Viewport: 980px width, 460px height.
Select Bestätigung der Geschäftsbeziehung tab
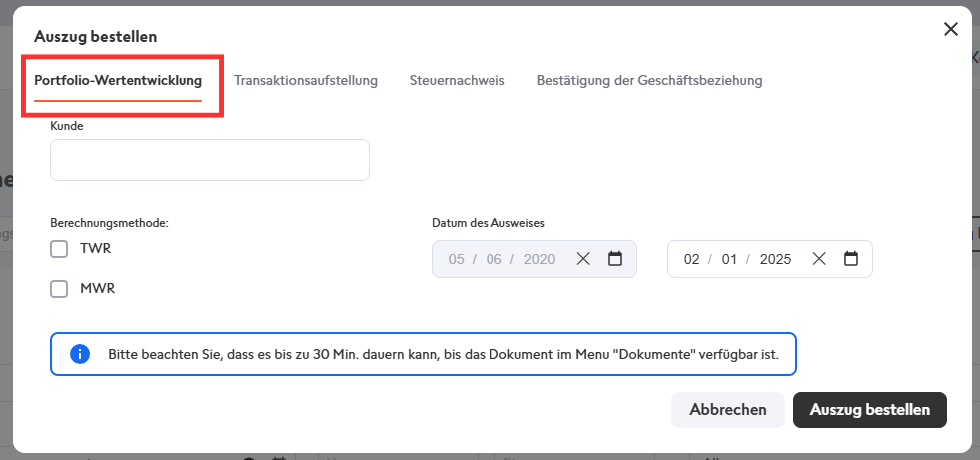[649, 81]
